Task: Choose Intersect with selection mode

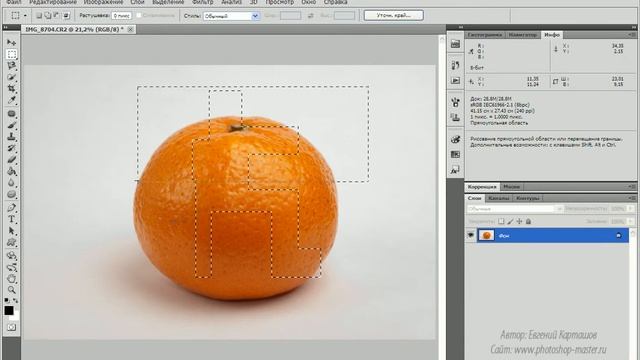Action: click(x=66, y=16)
